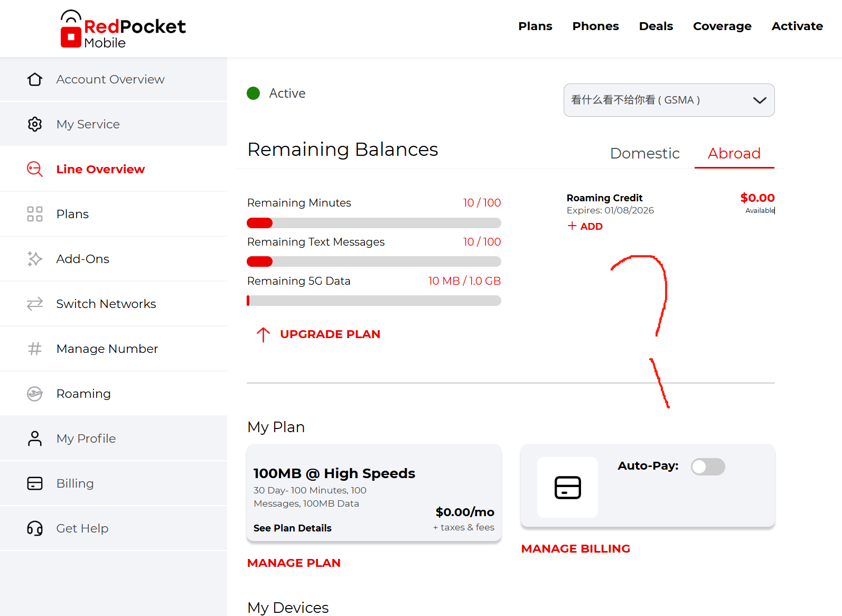Image resolution: width=842 pixels, height=616 pixels.
Task: Click the home icon beside Account Overview
Action: point(35,79)
